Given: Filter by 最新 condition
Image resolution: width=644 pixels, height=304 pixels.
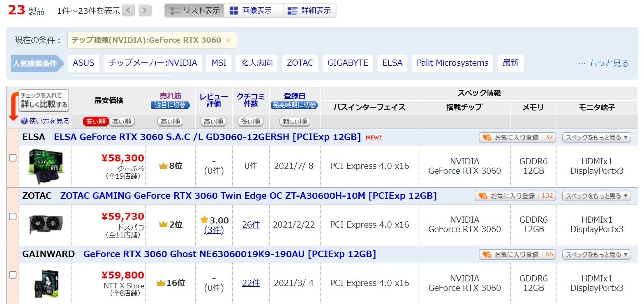Looking at the screenshot, I should pos(510,63).
